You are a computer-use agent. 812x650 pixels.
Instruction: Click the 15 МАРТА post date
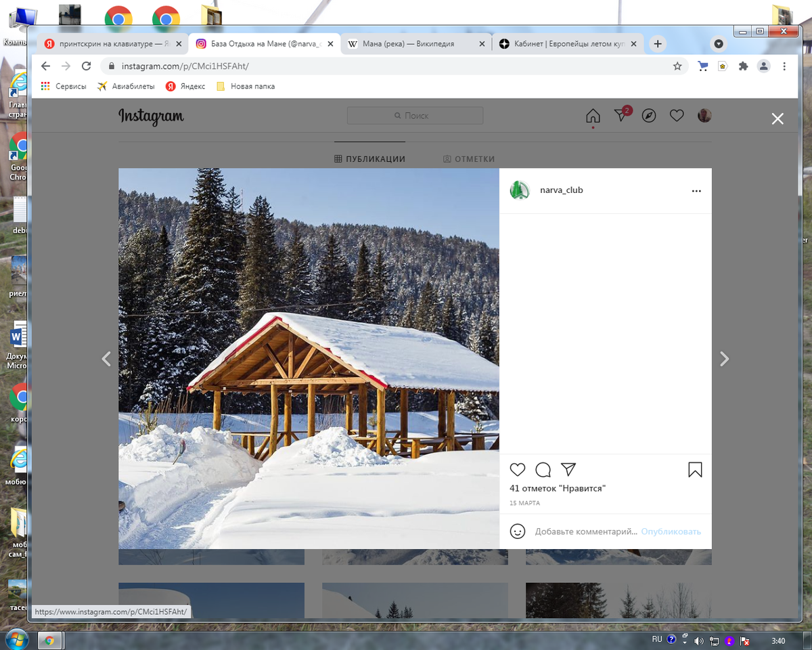click(524, 503)
